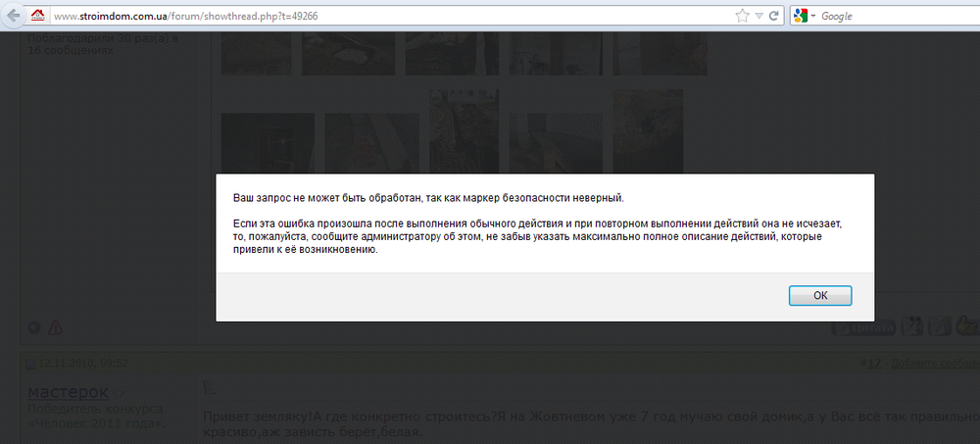Screen dimensions: 980x444
Task: Click the quick reply icon after multi-quote
Action: [x=940, y=326]
